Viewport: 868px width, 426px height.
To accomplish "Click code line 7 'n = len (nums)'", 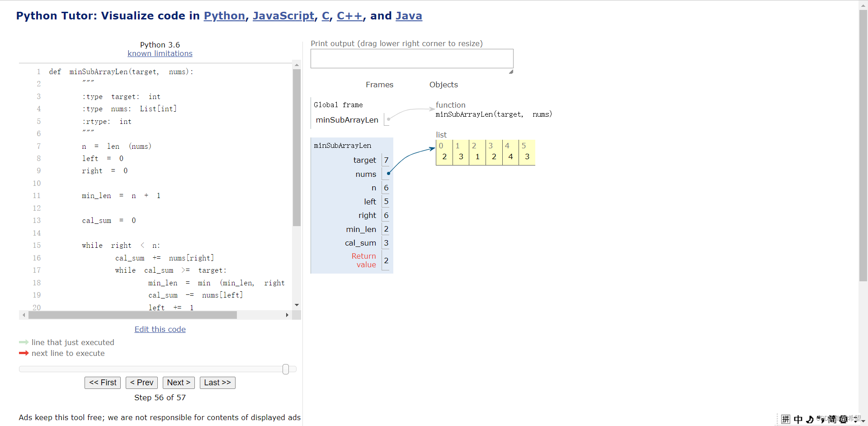I will pos(117,146).
